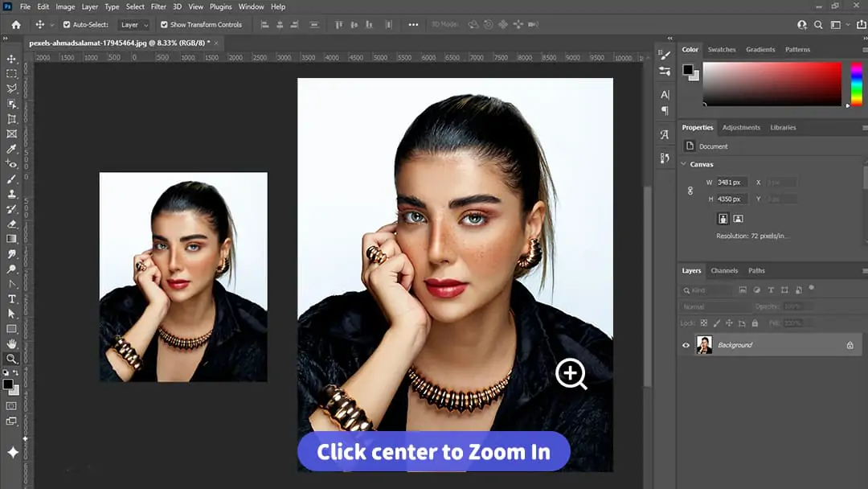Open the Paragraph panel icon
This screenshot has height=489, width=868.
point(665,111)
